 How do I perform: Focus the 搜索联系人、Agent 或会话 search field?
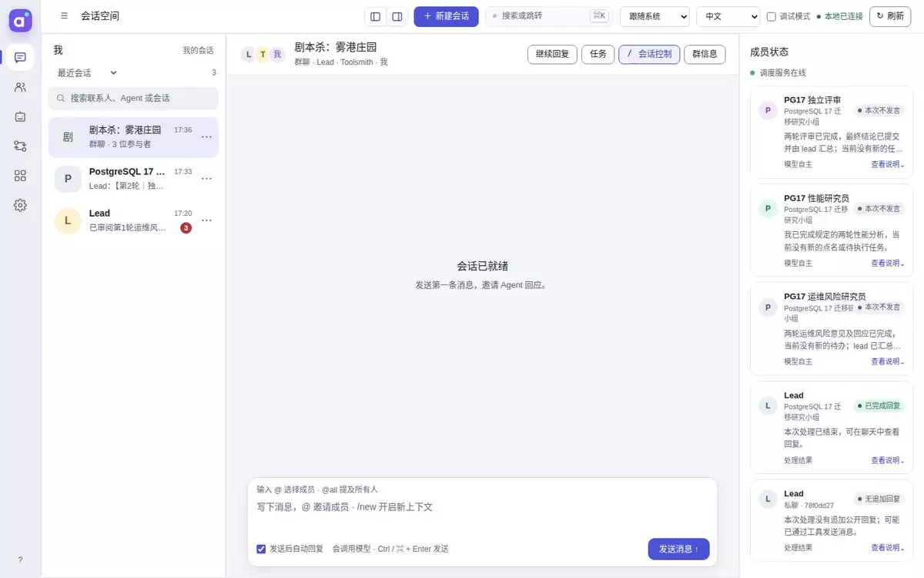click(133, 98)
